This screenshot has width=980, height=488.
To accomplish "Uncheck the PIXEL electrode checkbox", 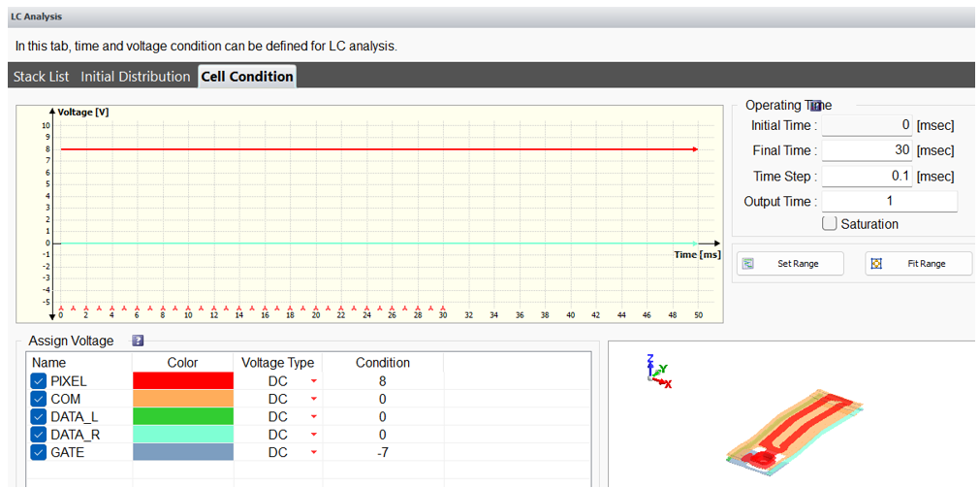I will [x=38, y=381].
